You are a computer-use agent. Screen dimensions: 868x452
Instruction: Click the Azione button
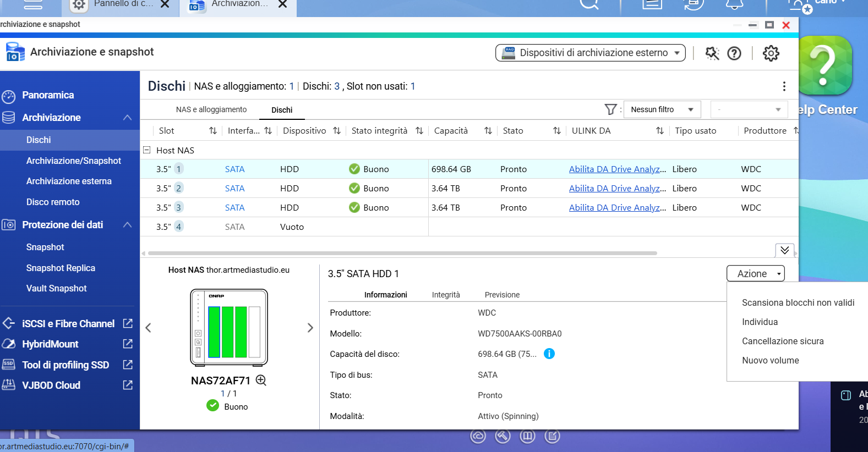pyautogui.click(x=755, y=273)
